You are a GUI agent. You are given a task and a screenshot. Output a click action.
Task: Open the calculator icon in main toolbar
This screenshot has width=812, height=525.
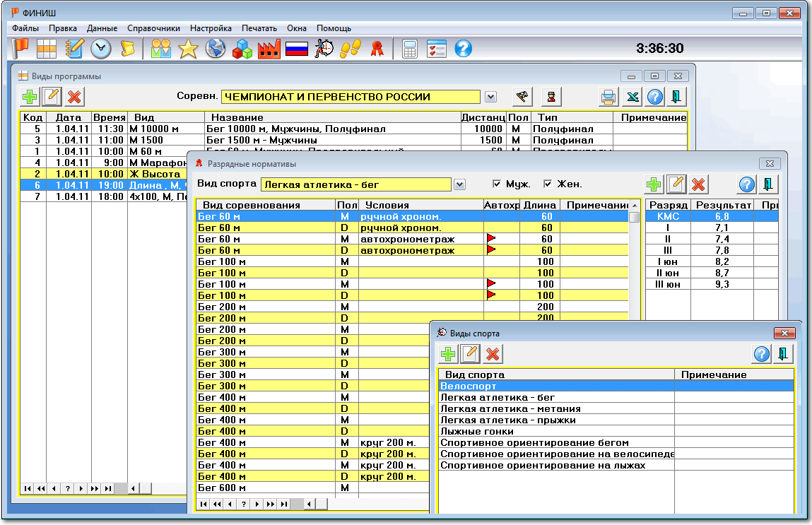point(409,48)
